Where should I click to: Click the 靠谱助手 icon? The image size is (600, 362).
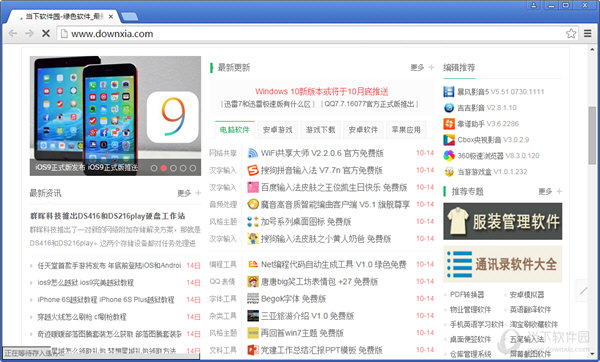pyautogui.click(x=449, y=124)
